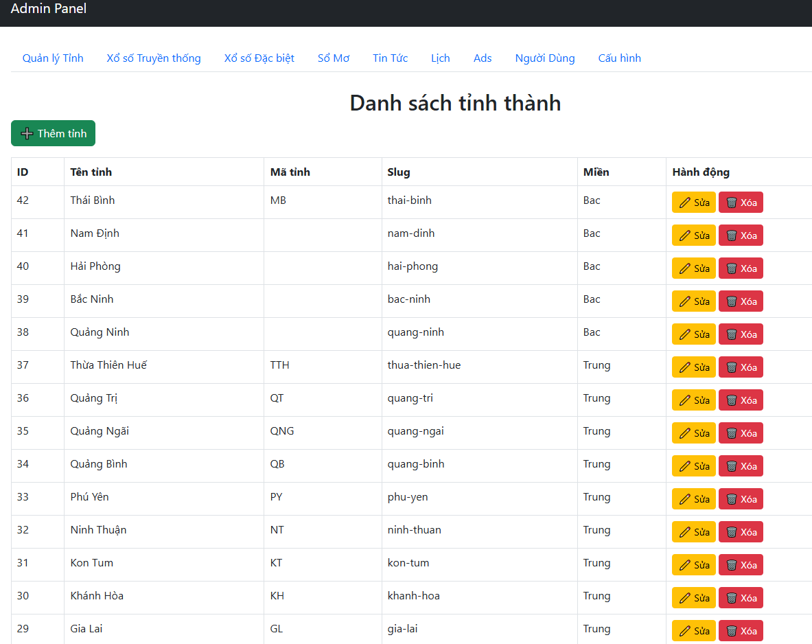Open the Tin Tức tab
Viewport: 812px width, 644px height.
pos(391,58)
